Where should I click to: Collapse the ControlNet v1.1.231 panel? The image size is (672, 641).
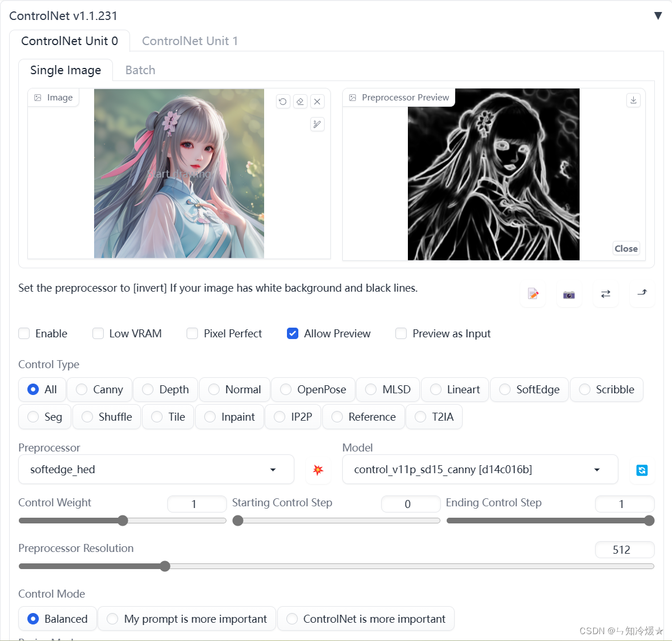coord(658,16)
